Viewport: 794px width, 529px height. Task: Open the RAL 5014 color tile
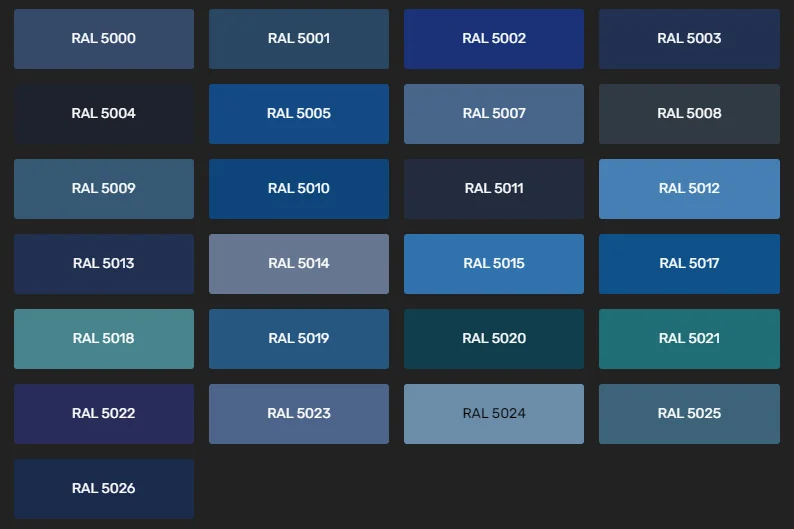click(299, 264)
